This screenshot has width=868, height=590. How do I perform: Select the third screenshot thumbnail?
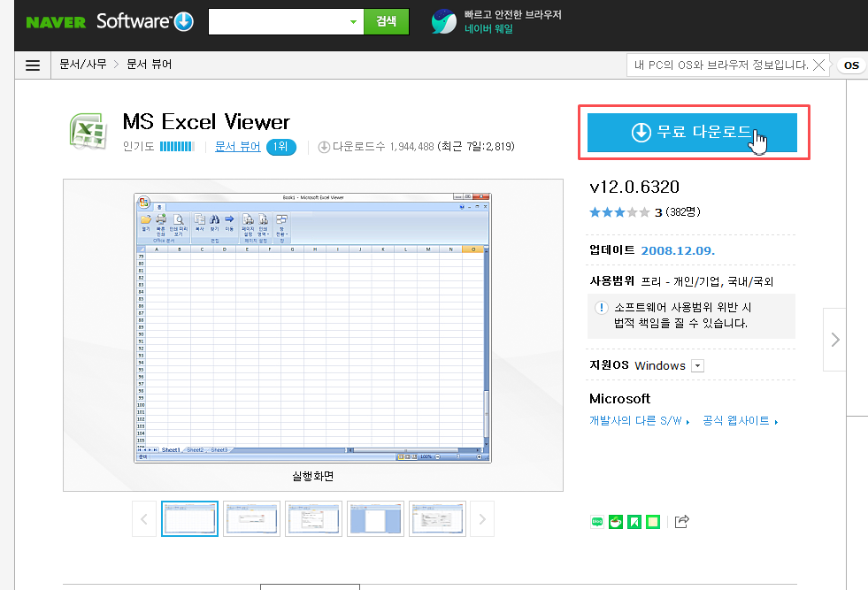[313, 519]
